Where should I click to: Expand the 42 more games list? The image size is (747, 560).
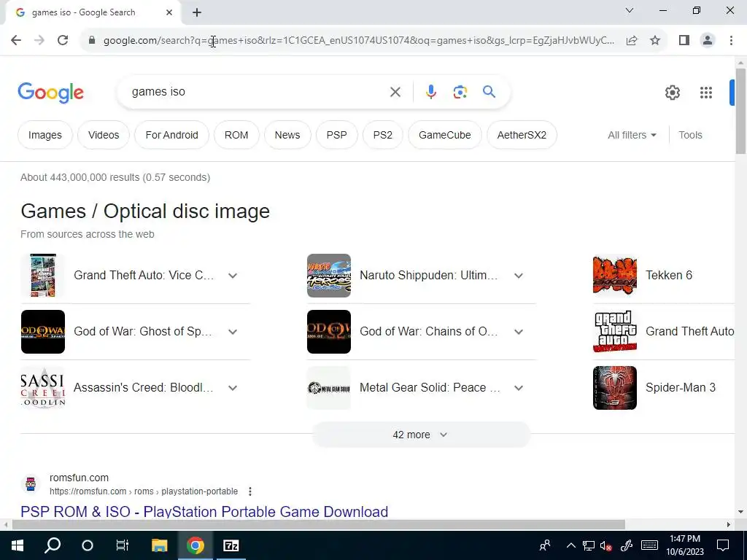tap(421, 435)
